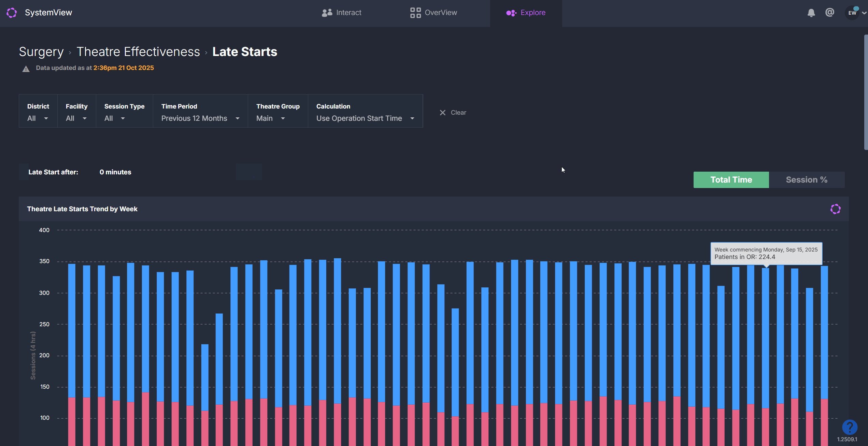Click the SystemView logo icon
The width and height of the screenshot is (868, 446).
click(x=12, y=13)
